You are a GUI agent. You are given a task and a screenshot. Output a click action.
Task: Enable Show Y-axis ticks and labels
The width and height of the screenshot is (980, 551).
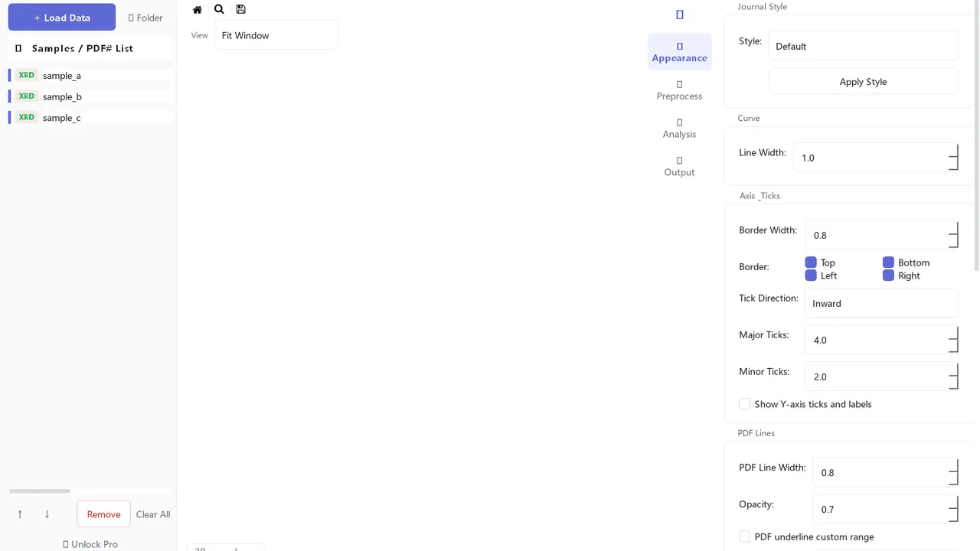click(745, 404)
